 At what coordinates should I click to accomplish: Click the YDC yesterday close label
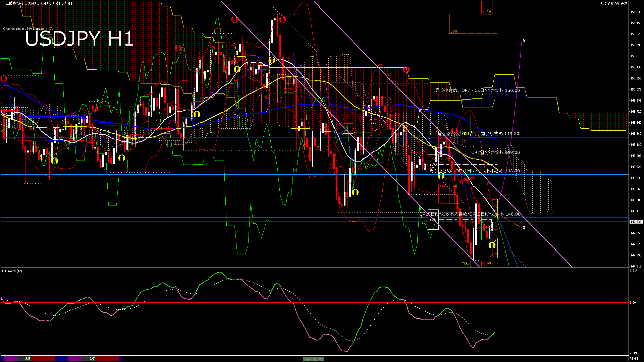point(433,219)
